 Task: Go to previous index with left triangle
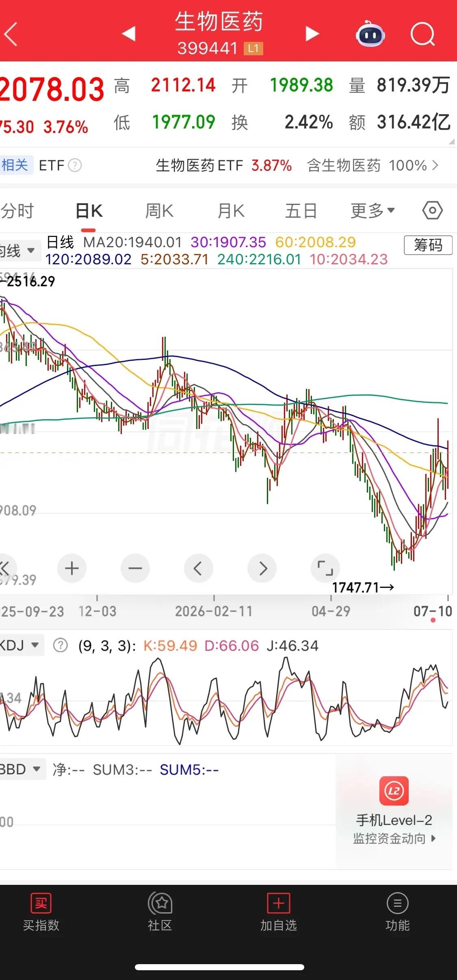tap(129, 34)
